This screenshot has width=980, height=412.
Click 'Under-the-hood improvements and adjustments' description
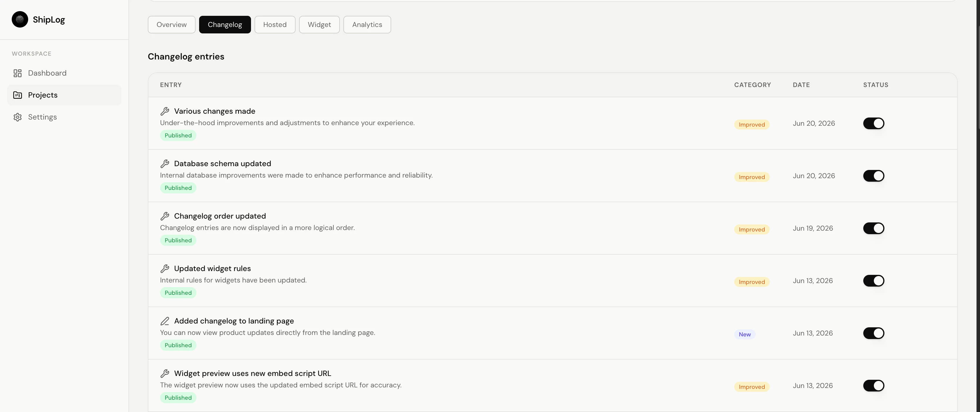click(287, 123)
